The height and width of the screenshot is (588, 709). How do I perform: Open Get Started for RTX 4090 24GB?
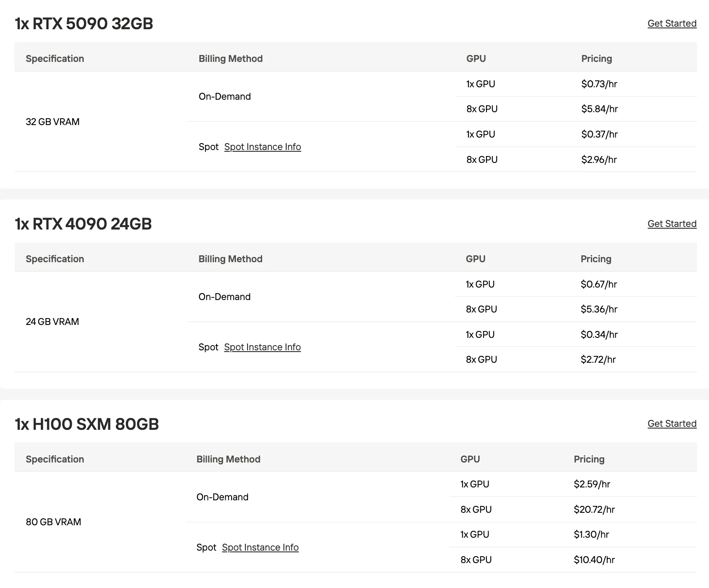click(x=672, y=224)
